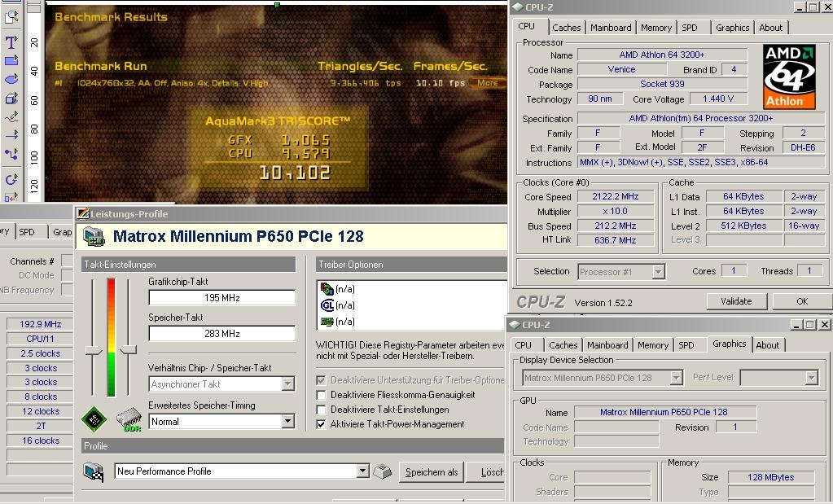The height and width of the screenshot is (504, 833).
Task: Select the 3D box shape tool
Action: [11, 99]
